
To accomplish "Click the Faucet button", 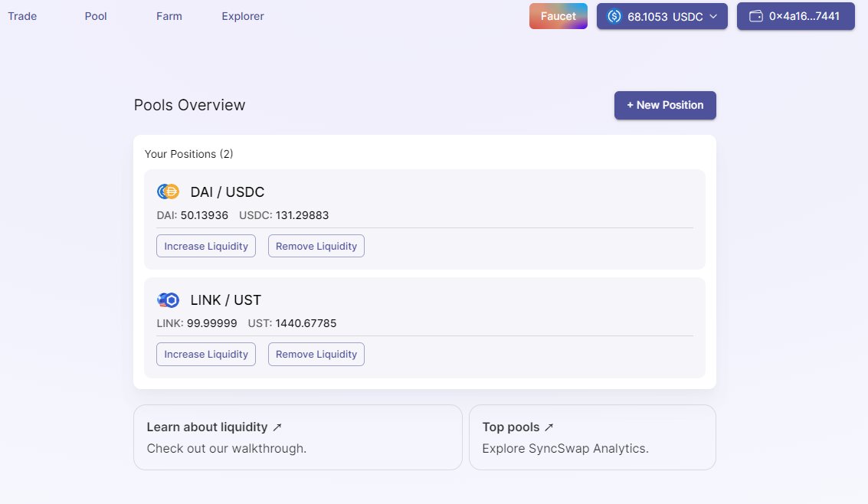I will click(558, 16).
